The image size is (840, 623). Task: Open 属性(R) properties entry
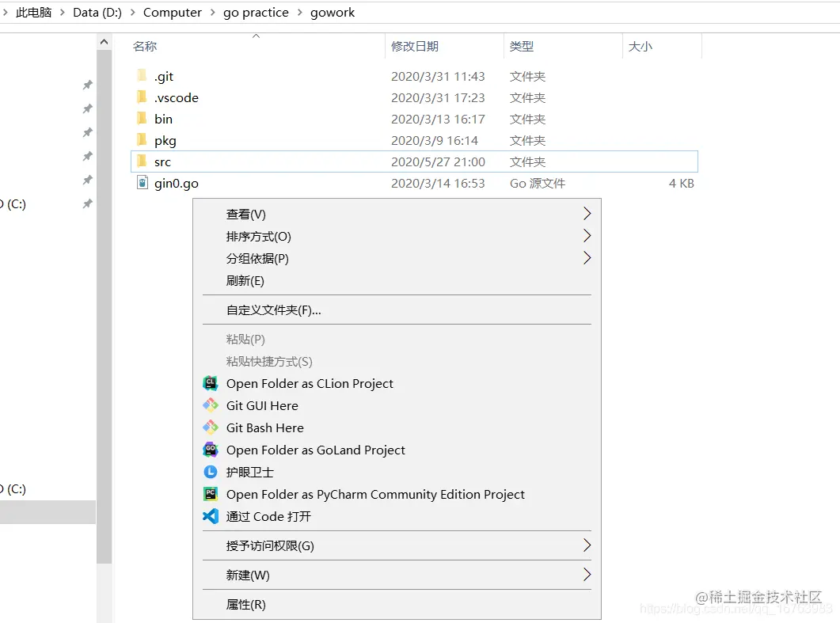click(397, 605)
